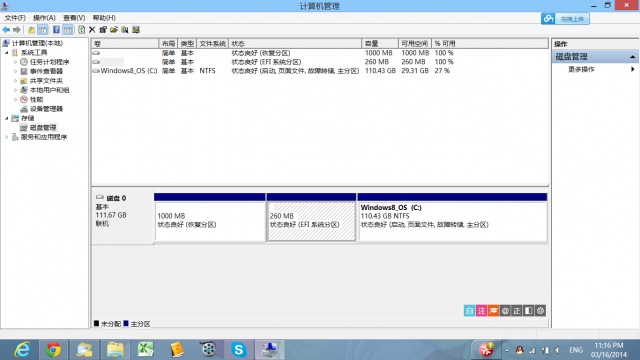Sort by the 文件系统 column header
Viewport: 640px width, 360px height.
(212, 44)
